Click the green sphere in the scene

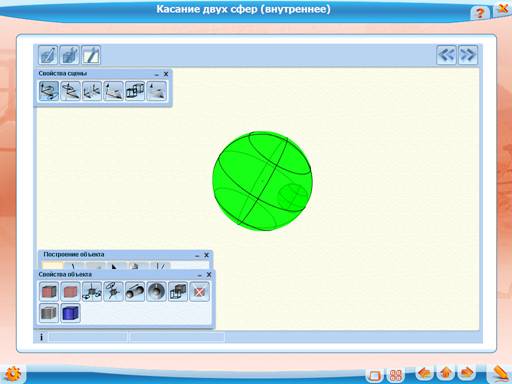262,181
